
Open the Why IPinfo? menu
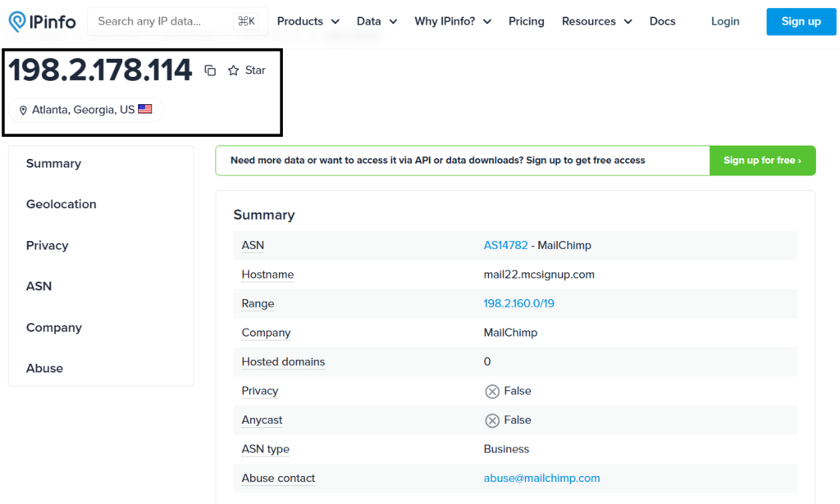(453, 21)
